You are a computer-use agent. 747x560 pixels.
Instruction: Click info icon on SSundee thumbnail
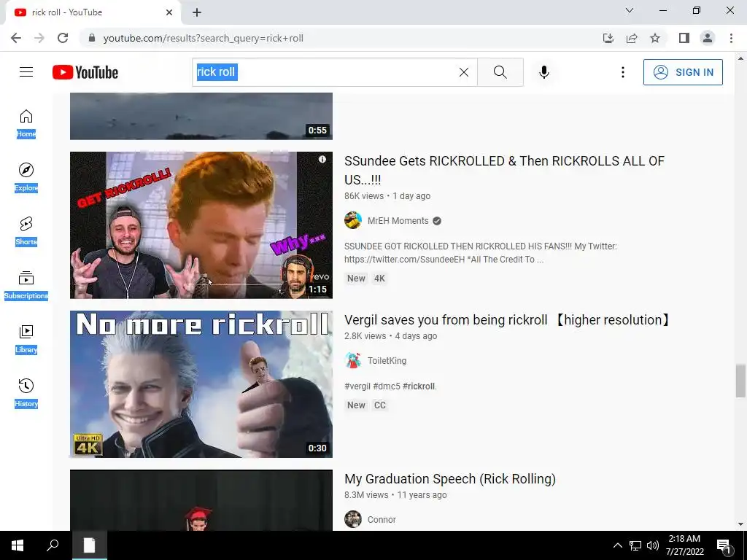(x=322, y=160)
